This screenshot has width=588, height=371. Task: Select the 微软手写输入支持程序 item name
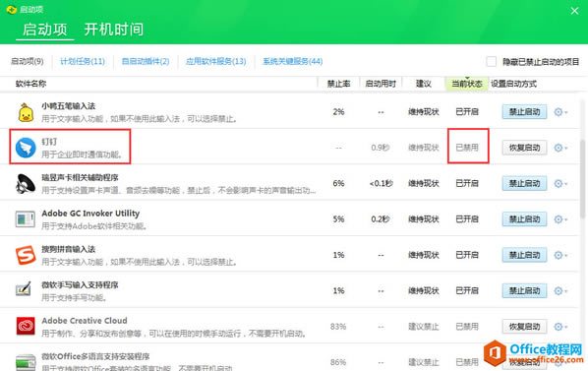80,285
